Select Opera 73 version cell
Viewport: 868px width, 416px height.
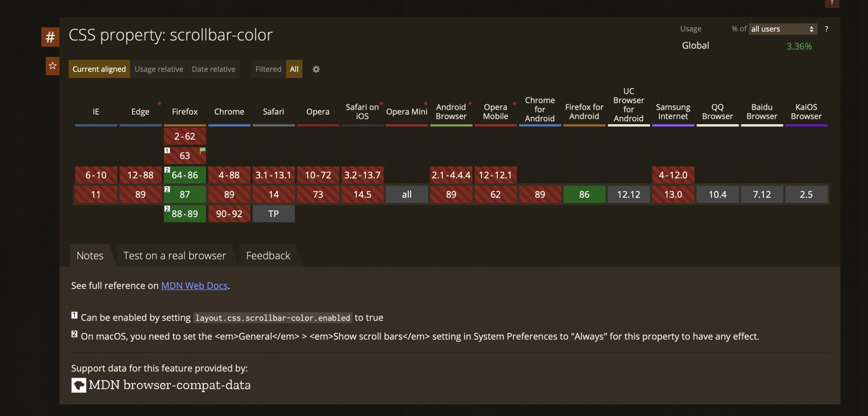coord(318,195)
